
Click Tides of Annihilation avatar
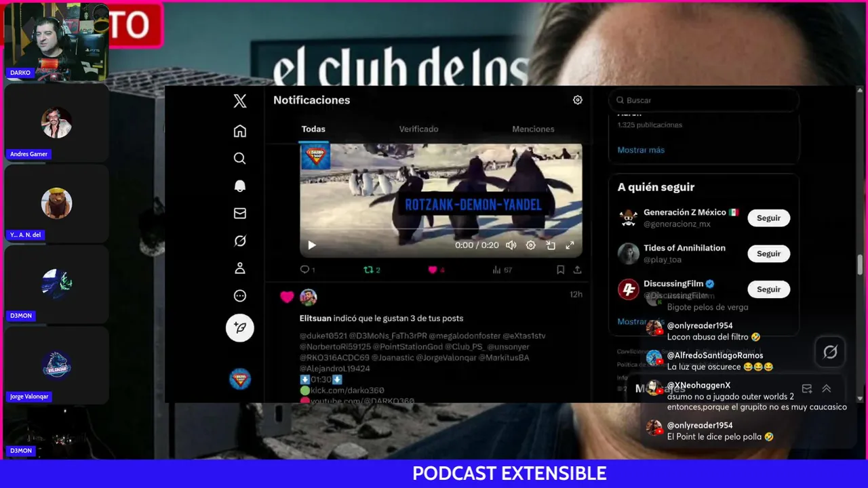coord(629,253)
